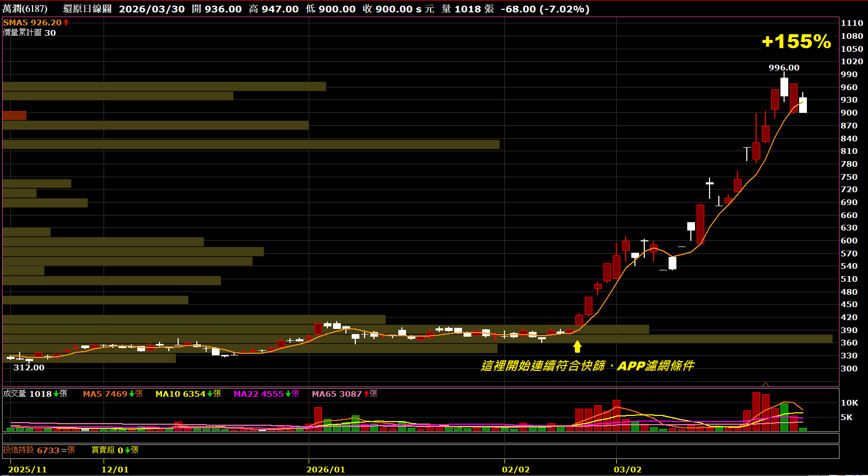Select the 12/01 date marker
The height and width of the screenshot is (476, 868).
tap(115, 470)
